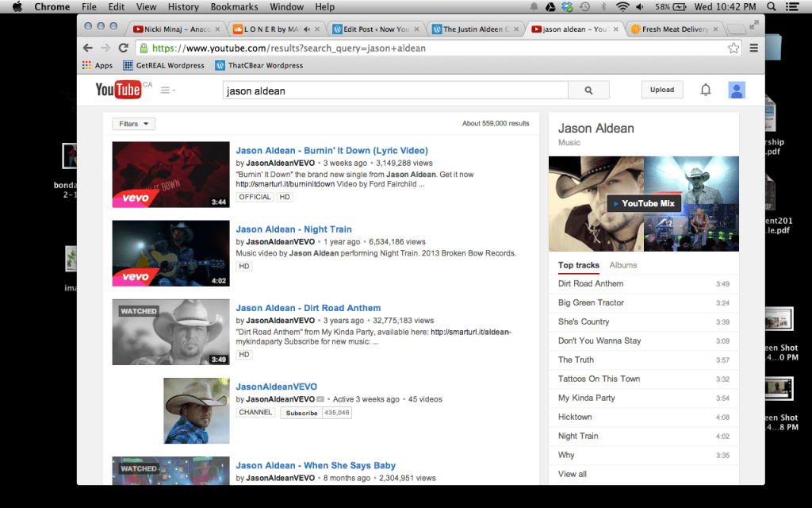Click the YouTube logo
This screenshot has width=812, height=508.
click(121, 90)
